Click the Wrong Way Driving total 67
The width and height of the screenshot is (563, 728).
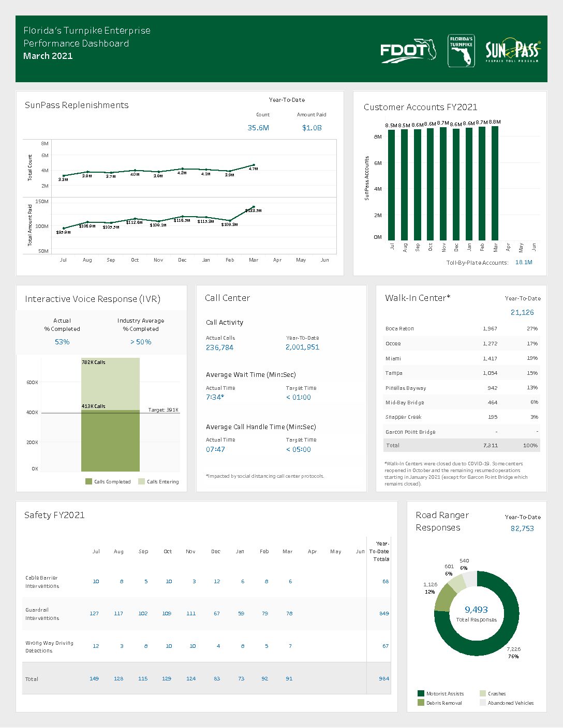[x=386, y=646]
